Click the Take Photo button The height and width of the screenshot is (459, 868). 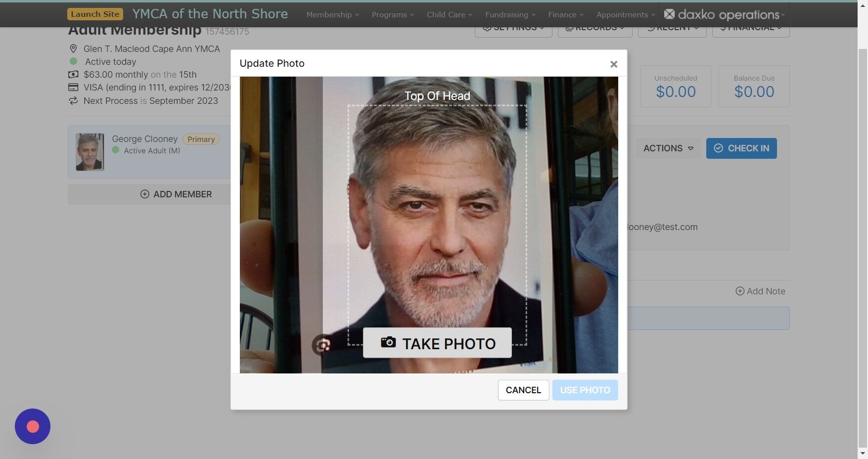coord(437,343)
